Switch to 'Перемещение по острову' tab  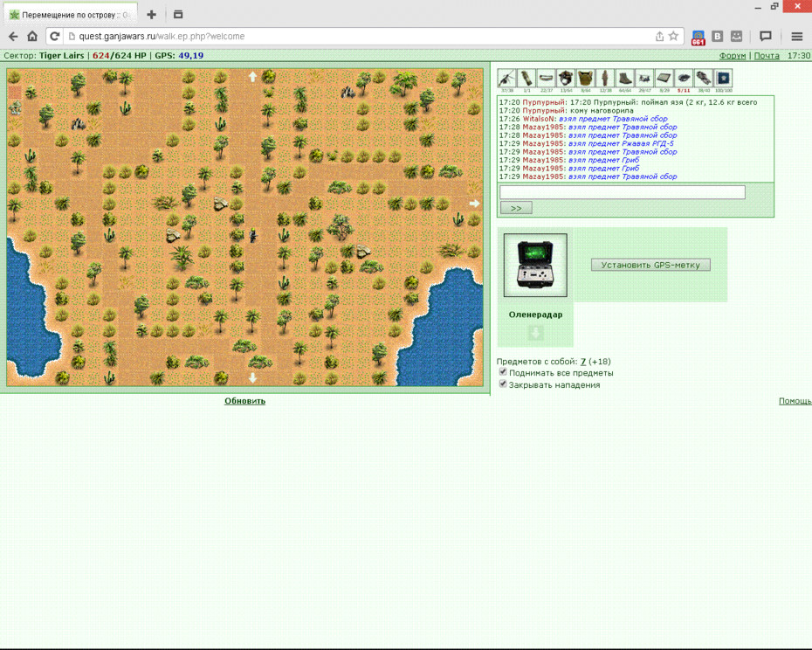(72, 15)
